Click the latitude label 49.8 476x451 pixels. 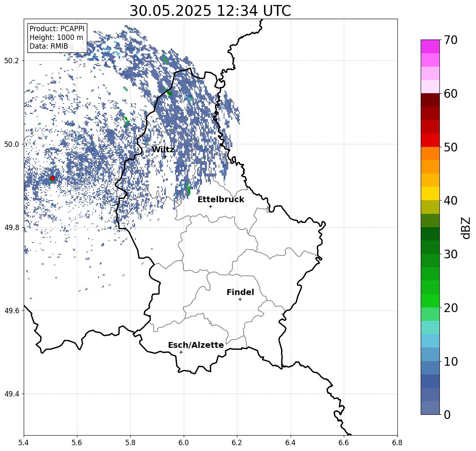11,227
